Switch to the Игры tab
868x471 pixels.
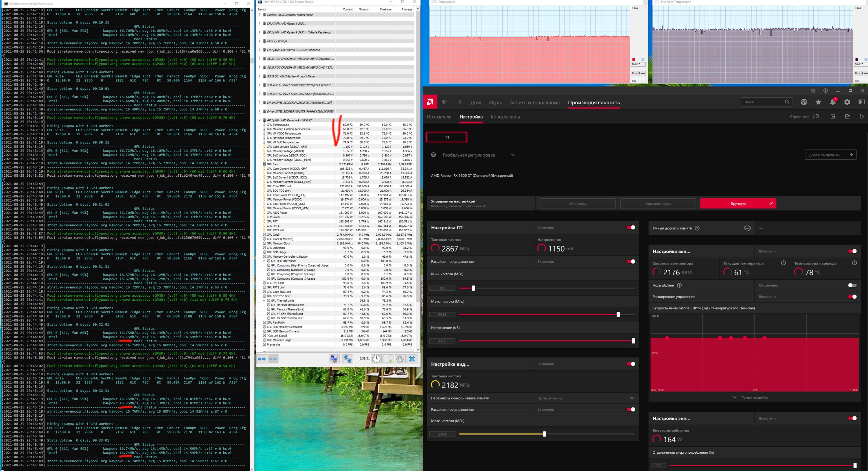point(495,102)
